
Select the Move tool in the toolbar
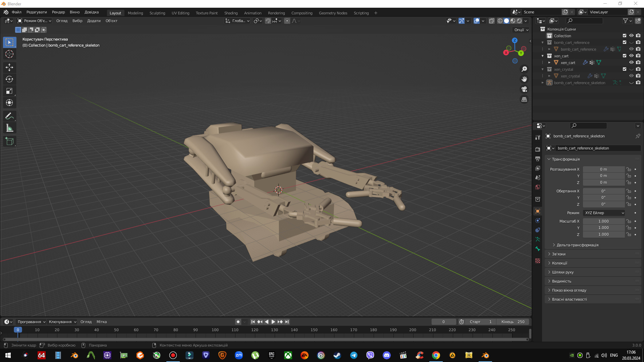pos(9,67)
